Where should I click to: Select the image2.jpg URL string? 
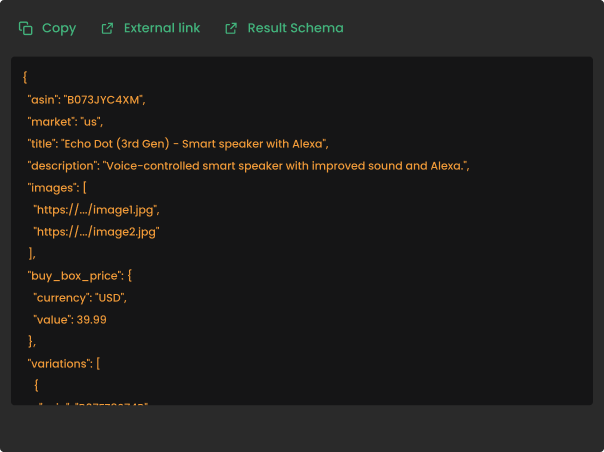(97, 231)
